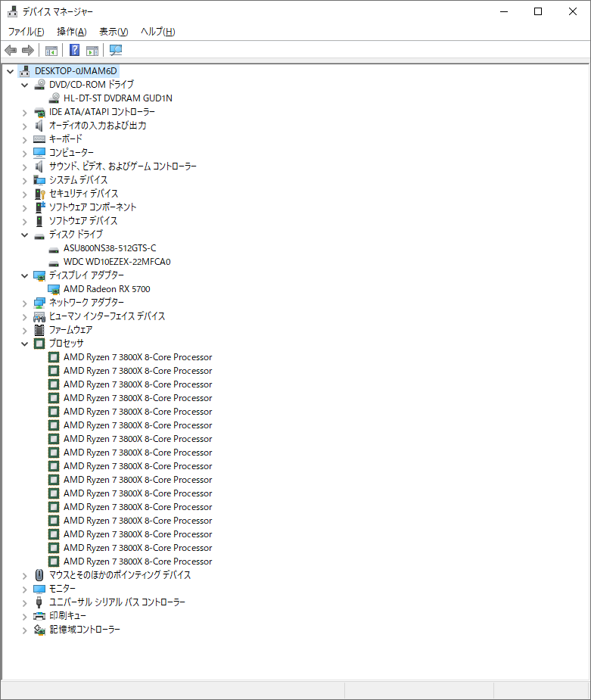
Task: Click the ファームウェア chip icon
Action: coord(39,330)
